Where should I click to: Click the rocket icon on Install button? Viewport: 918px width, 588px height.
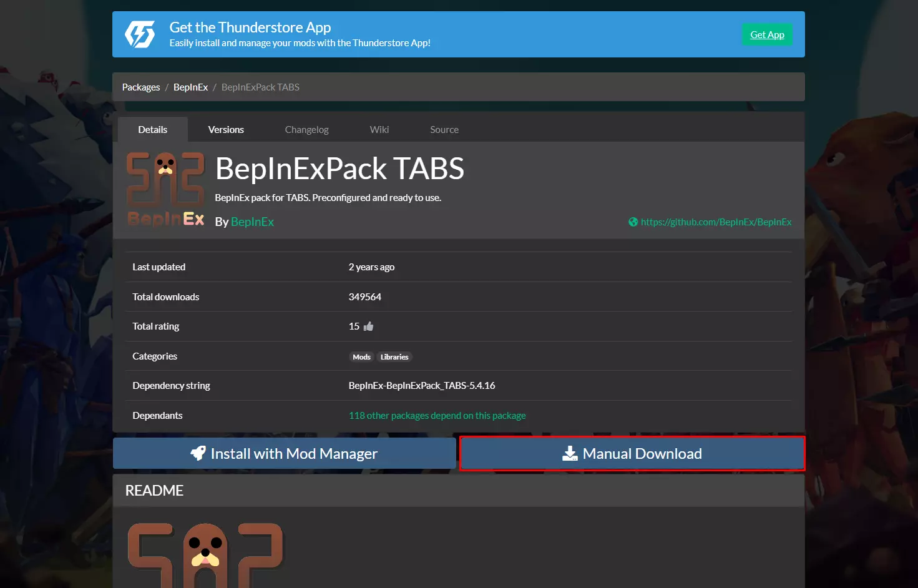tap(198, 453)
